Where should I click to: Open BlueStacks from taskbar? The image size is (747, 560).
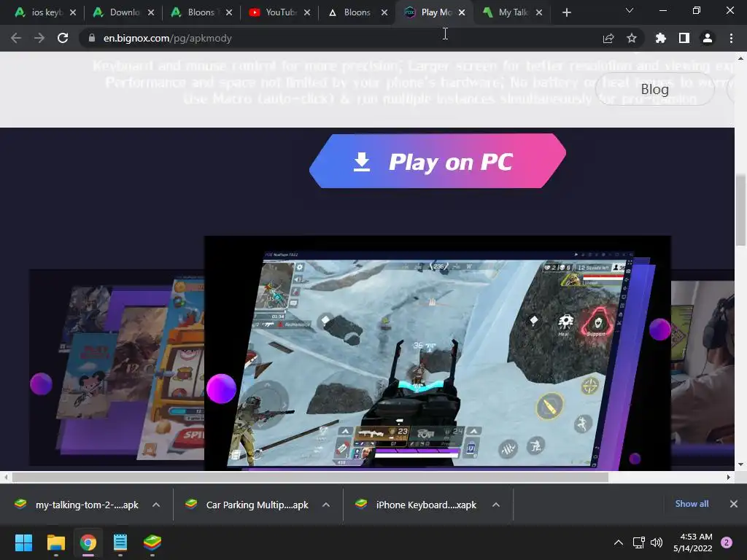pyautogui.click(x=152, y=542)
